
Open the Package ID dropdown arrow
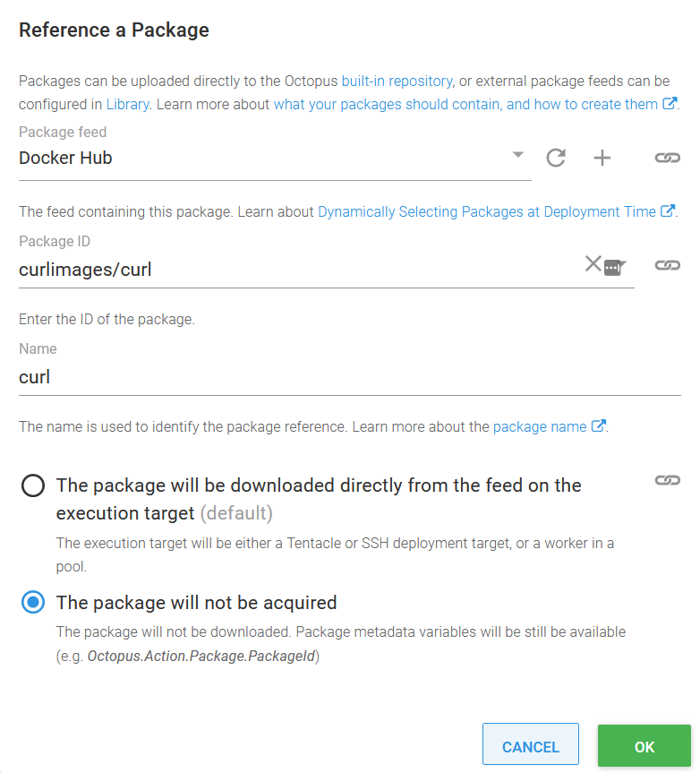tap(622, 264)
